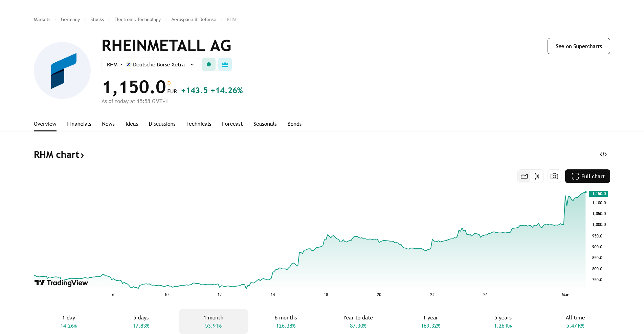Open the embed chart code icon
644x334 pixels.
click(603, 154)
